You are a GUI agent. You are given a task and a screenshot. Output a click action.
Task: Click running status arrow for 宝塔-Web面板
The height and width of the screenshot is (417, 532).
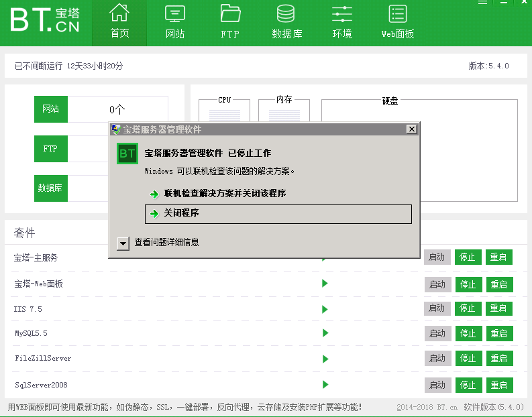click(x=325, y=284)
